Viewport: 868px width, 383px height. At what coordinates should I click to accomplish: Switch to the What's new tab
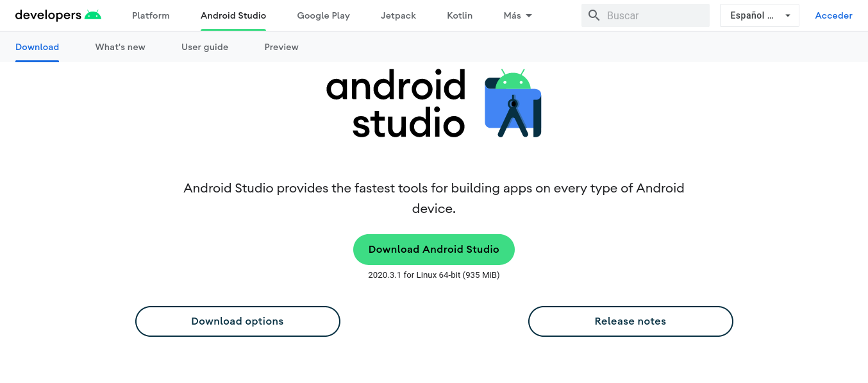point(121,47)
